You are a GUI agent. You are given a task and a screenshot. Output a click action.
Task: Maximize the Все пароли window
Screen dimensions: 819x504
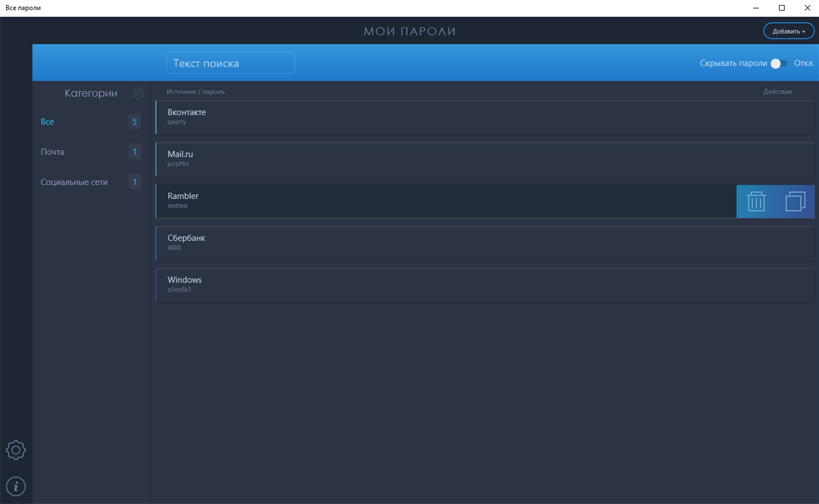(782, 8)
